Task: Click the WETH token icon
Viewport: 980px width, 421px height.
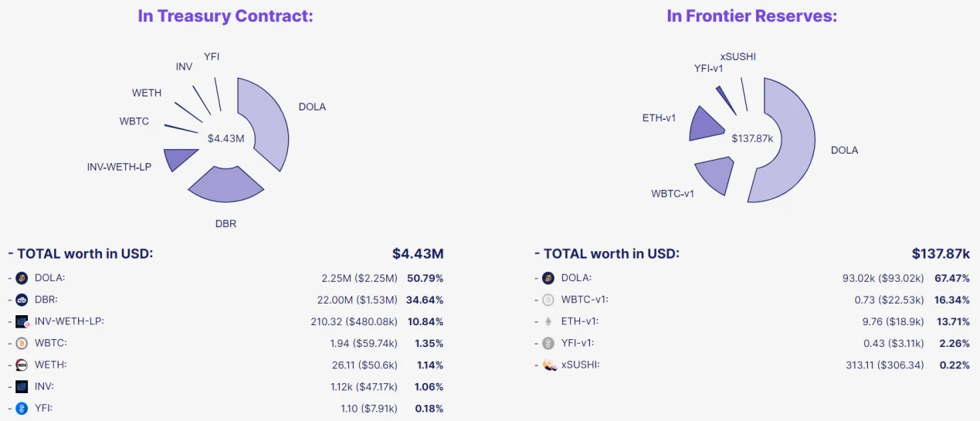Action: tap(22, 365)
